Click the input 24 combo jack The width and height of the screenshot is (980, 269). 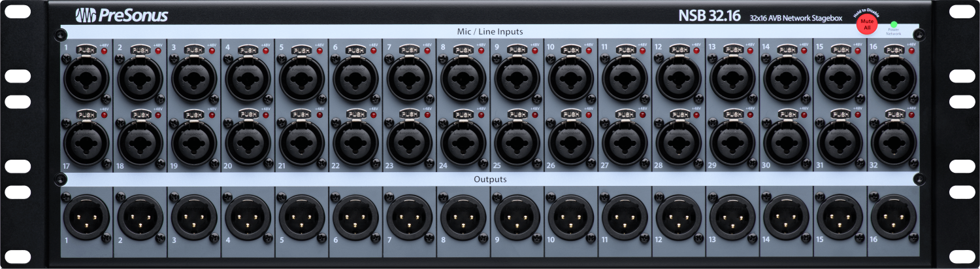[464, 143]
